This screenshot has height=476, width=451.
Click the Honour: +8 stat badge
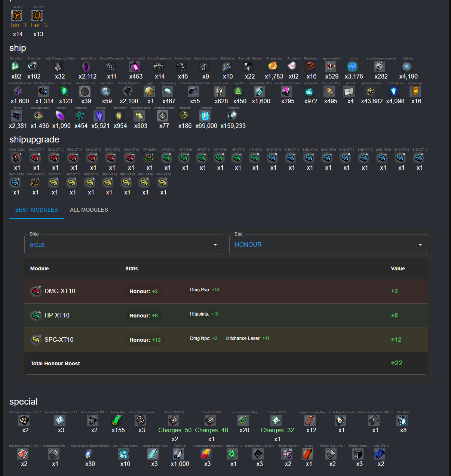pyautogui.click(x=144, y=316)
